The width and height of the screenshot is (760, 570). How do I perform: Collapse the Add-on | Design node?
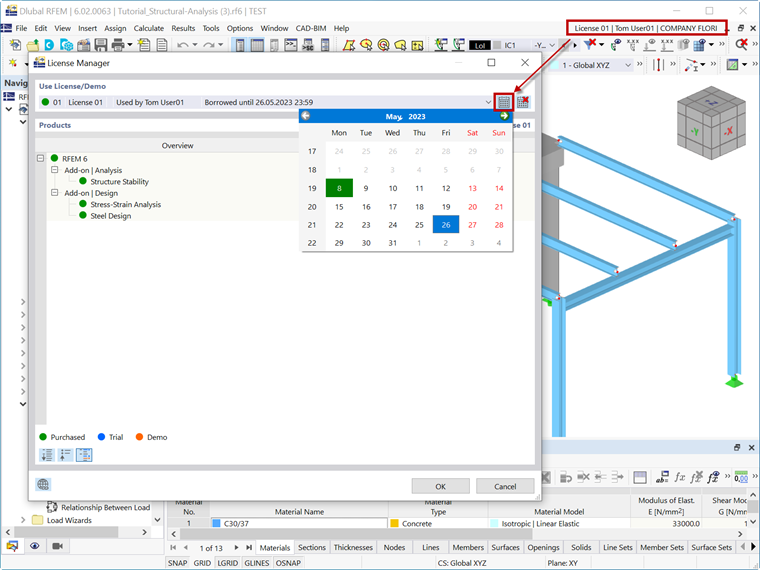[54, 192]
